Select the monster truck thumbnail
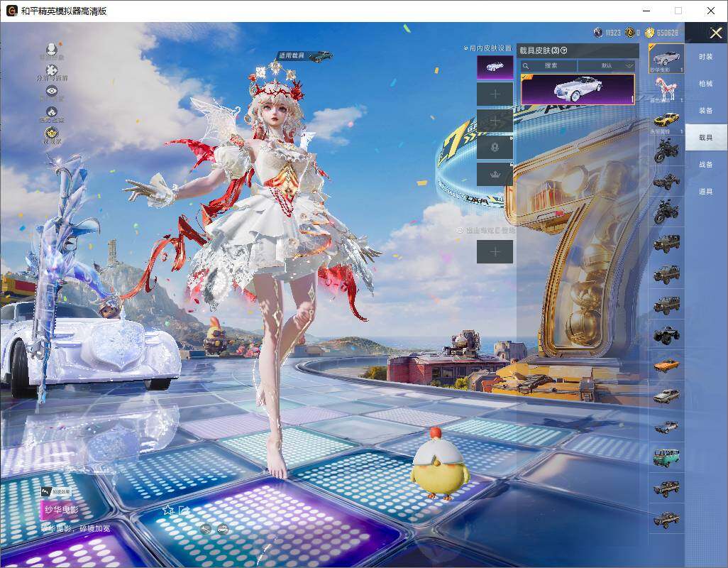 tap(666, 334)
